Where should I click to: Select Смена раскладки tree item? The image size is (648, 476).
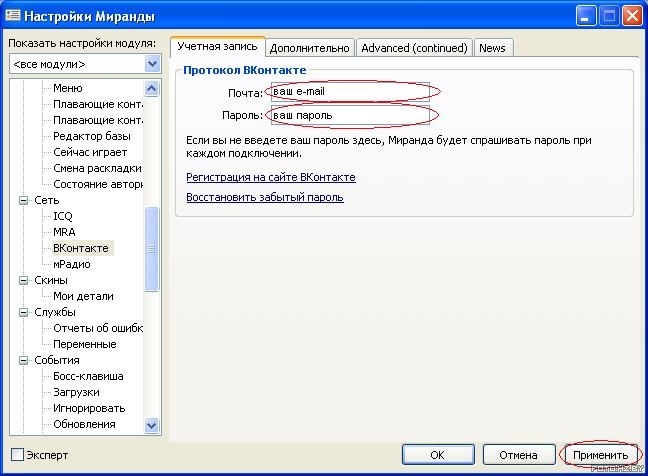[97, 168]
